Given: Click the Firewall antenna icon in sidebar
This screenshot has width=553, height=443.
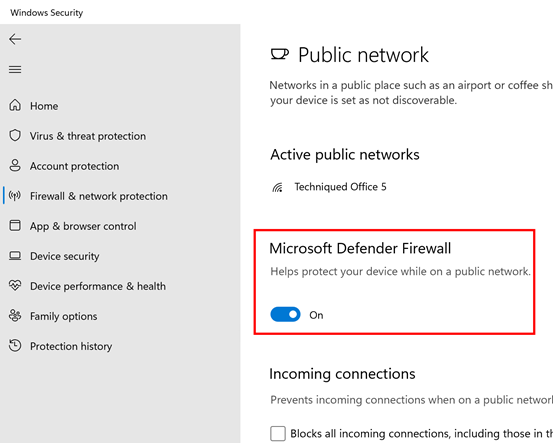Looking at the screenshot, I should tap(15, 195).
